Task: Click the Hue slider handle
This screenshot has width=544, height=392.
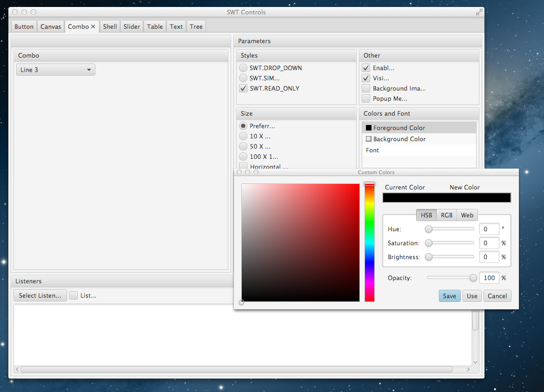Action: tap(429, 229)
